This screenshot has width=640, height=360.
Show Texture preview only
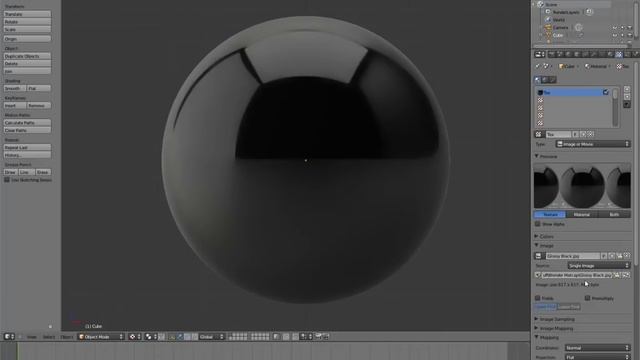click(550, 214)
